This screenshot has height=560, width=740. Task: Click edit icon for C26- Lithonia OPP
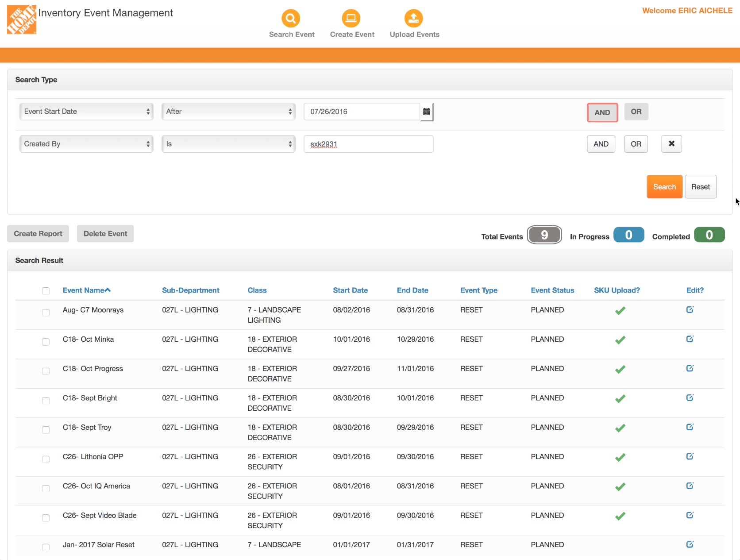(x=690, y=456)
